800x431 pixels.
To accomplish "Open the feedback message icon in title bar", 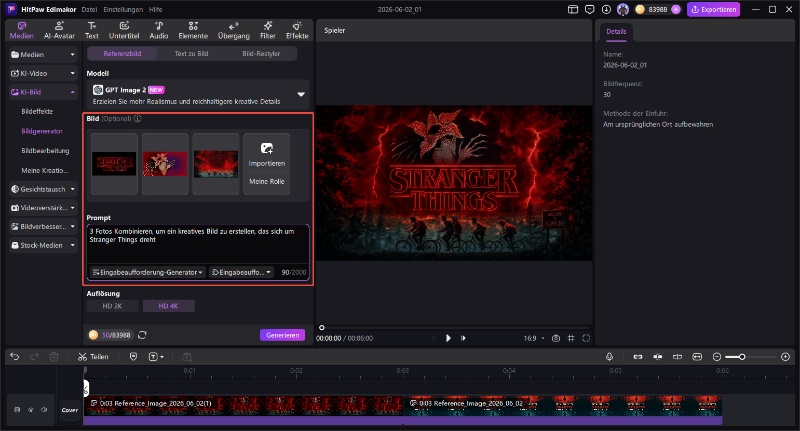I will 590,9.
